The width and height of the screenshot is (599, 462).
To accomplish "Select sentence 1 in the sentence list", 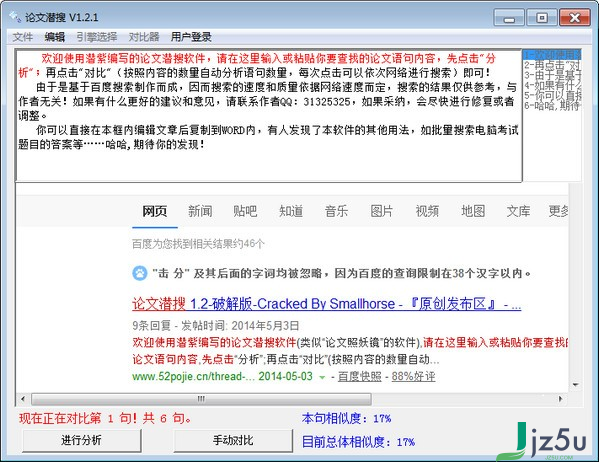I will [552, 54].
